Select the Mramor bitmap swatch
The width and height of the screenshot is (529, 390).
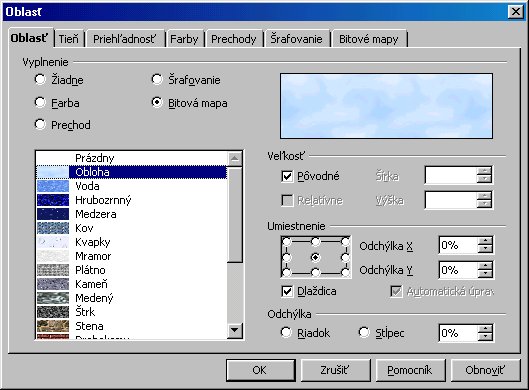coord(53,256)
